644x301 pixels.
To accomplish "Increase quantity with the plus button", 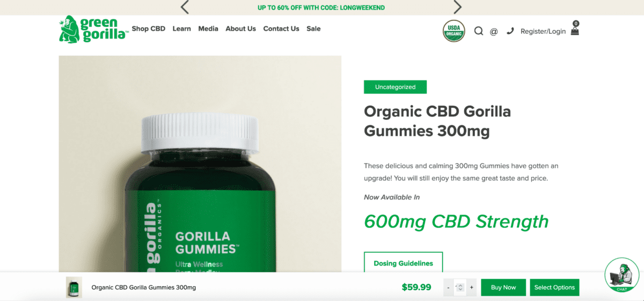I will pos(472,288).
